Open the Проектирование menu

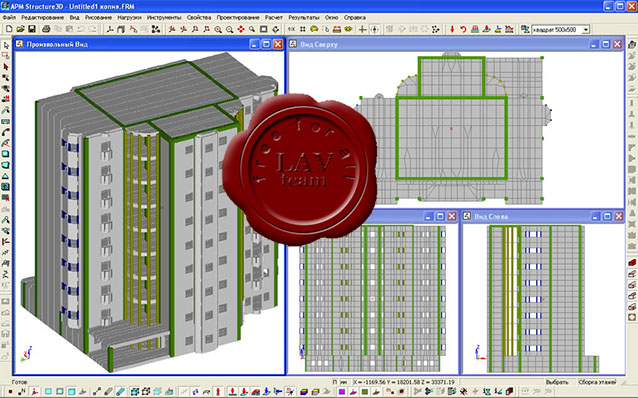pyautogui.click(x=238, y=17)
